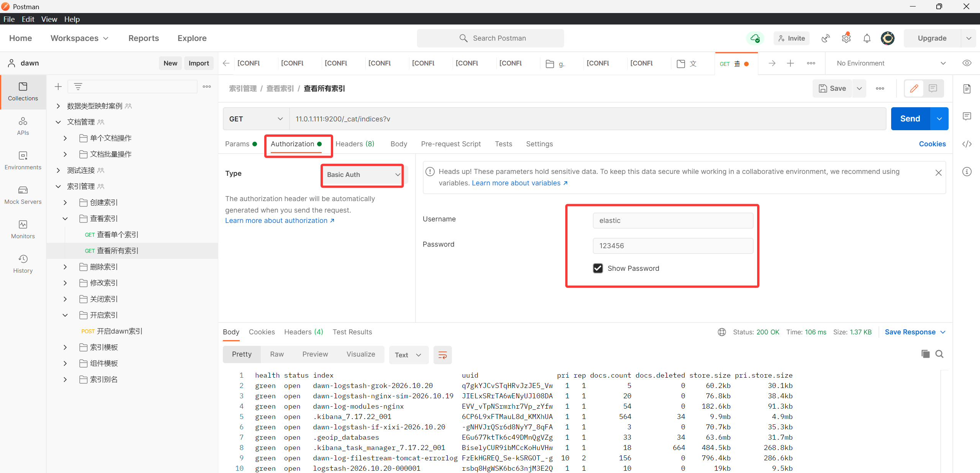Open Mock Servers panel
This screenshot has height=473, width=980.
[23, 195]
